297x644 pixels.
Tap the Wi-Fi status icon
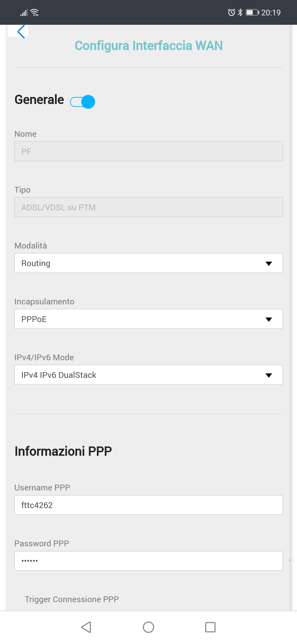click(x=35, y=13)
